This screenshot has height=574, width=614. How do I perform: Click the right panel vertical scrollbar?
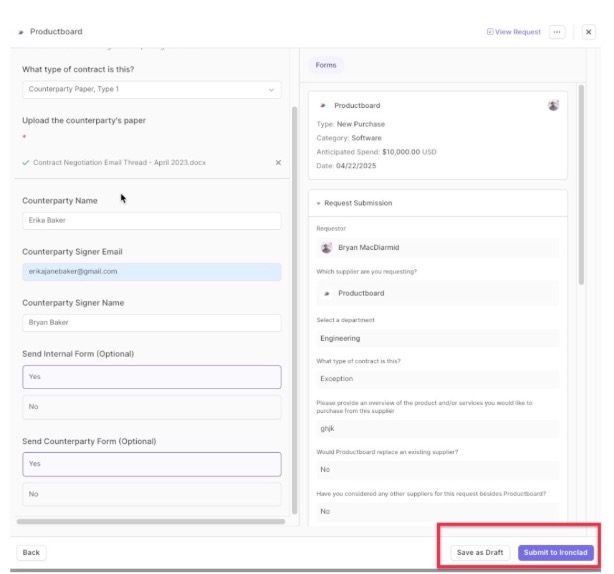581,184
